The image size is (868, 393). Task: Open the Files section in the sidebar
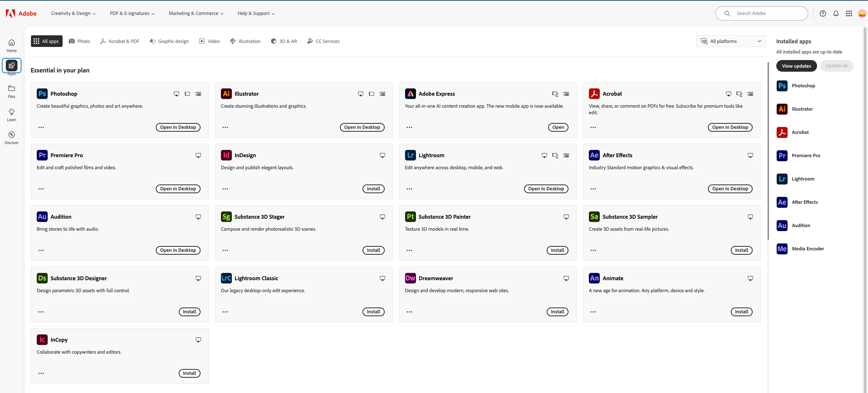point(12,91)
